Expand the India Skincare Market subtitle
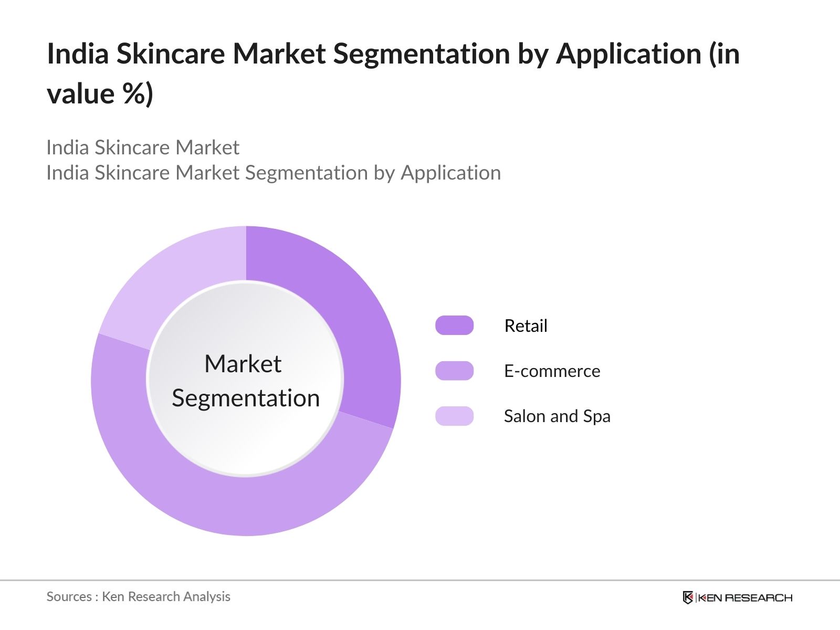840x630 pixels. coord(143,148)
